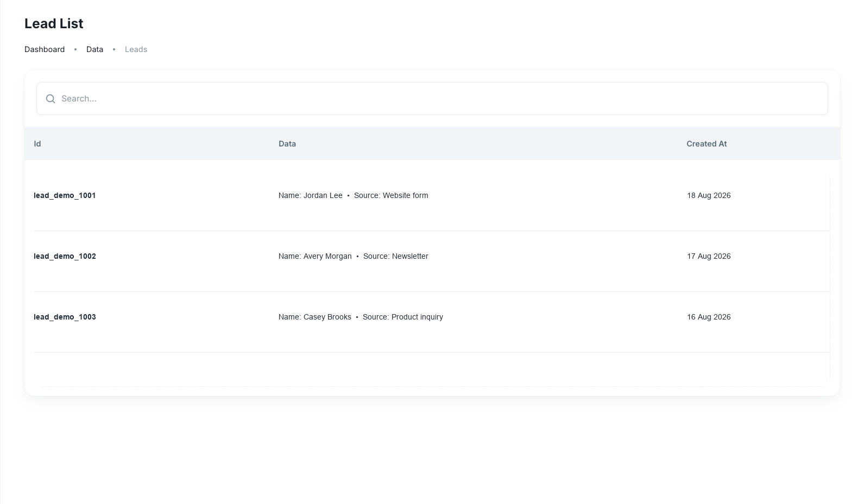This screenshot has width=864, height=504.
Task: Sort by the Id column header
Action: [x=37, y=144]
